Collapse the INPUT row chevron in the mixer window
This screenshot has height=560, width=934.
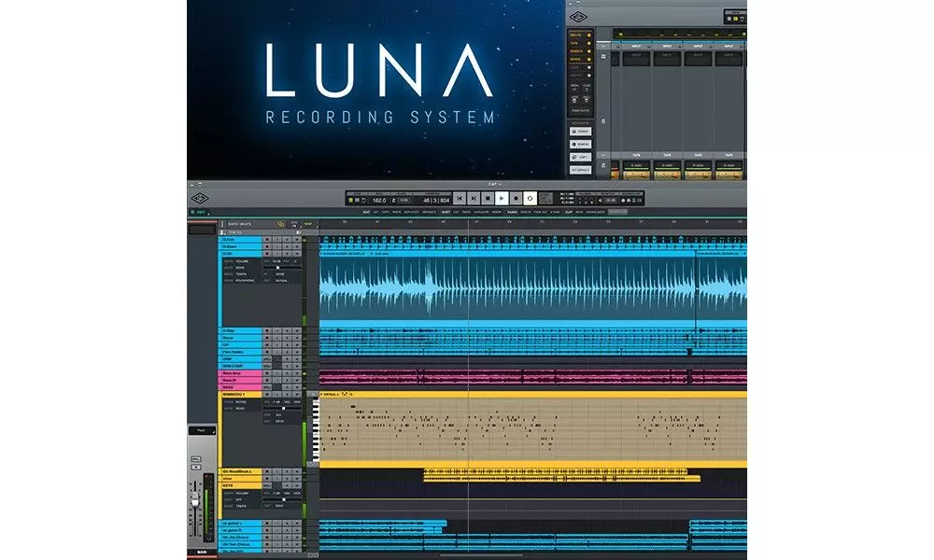(603, 46)
